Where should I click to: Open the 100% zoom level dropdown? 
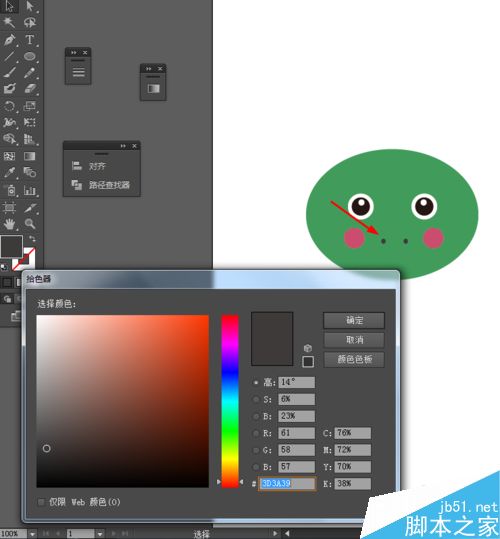coord(33,534)
